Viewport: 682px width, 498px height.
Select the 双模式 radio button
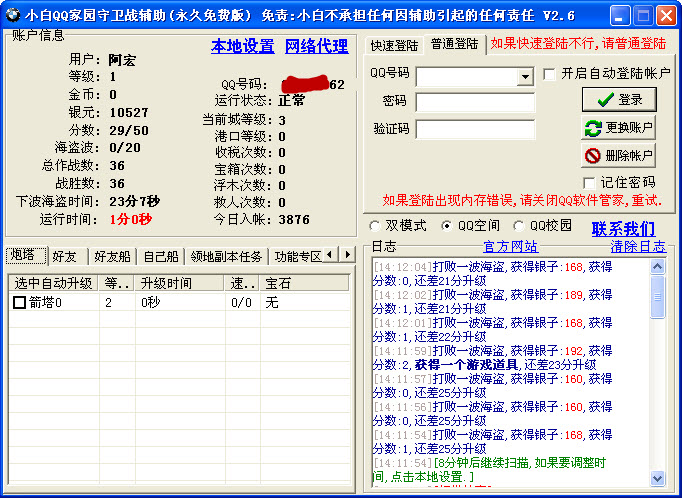click(x=374, y=226)
